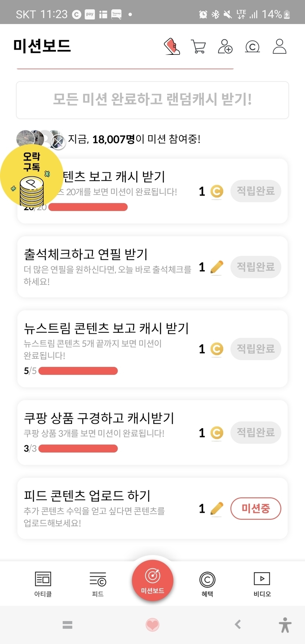Open the shopping cart

tap(198, 47)
